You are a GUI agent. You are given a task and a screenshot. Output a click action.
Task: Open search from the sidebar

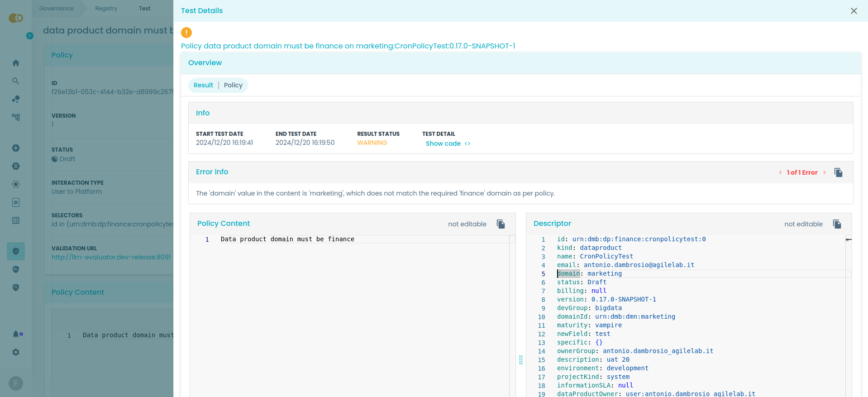(x=16, y=81)
